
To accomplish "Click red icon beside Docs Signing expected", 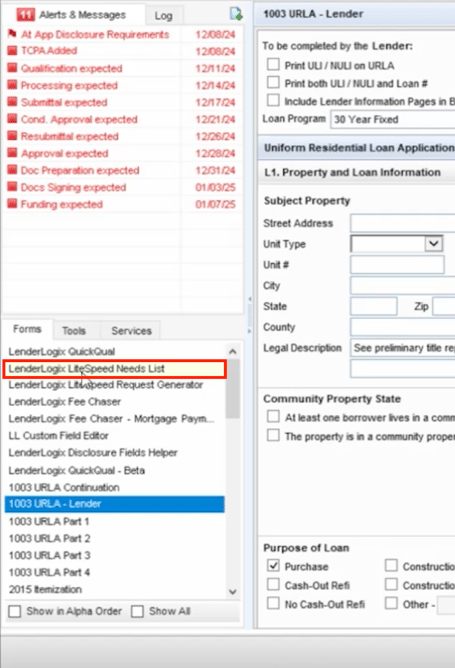I will pos(12,187).
